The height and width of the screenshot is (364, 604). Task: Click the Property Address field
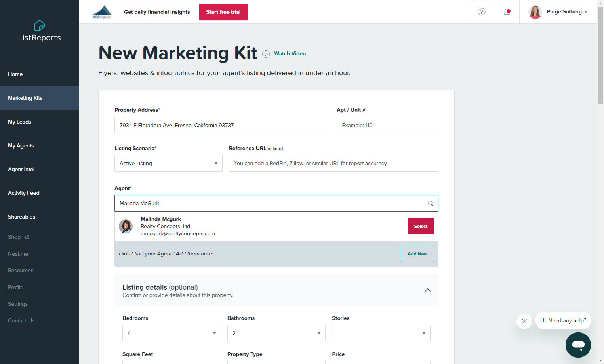coord(222,125)
